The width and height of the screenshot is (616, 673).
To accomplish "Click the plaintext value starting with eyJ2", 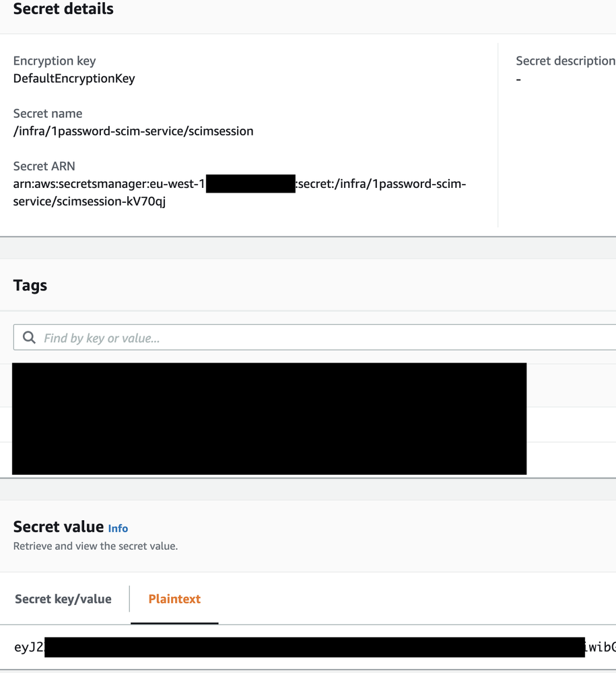I will tap(29, 647).
